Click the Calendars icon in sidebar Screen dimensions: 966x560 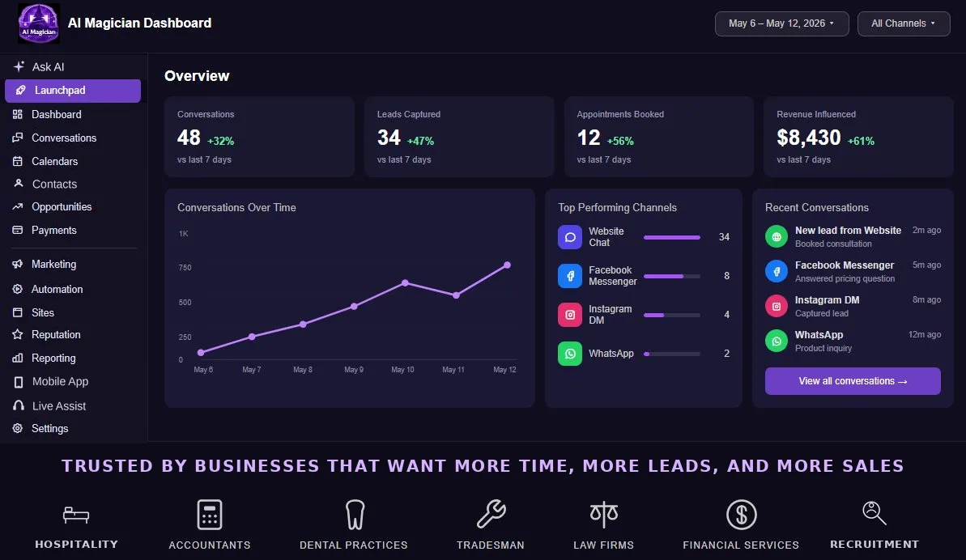[x=18, y=161]
